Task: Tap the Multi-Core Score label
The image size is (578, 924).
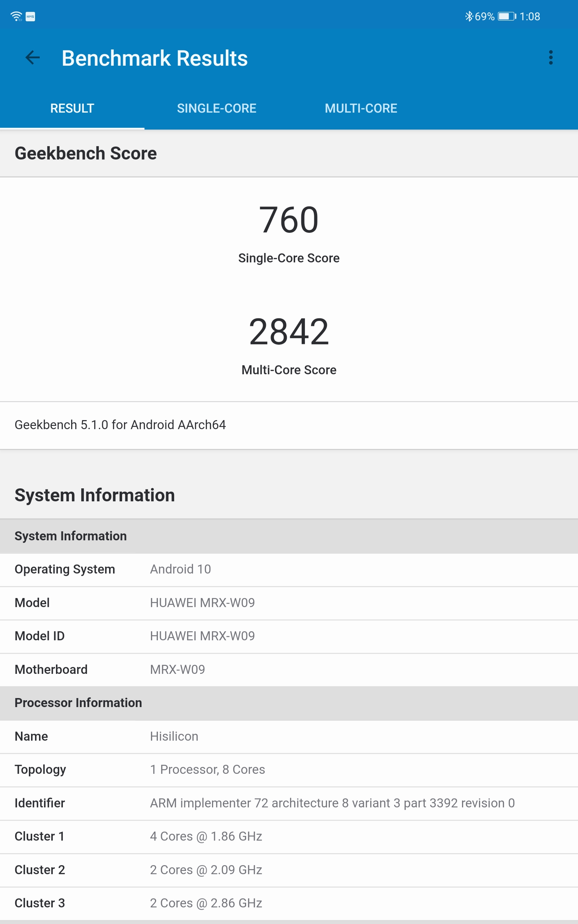Action: pyautogui.click(x=289, y=370)
